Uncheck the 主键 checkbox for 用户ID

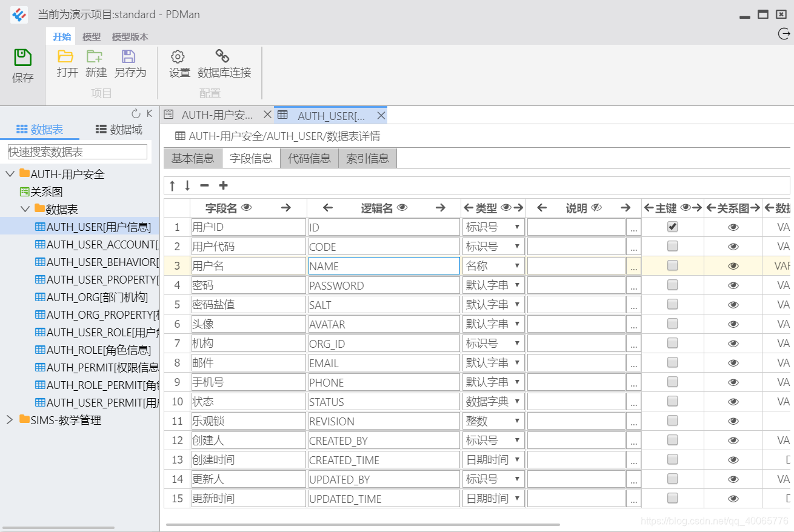[x=672, y=227]
